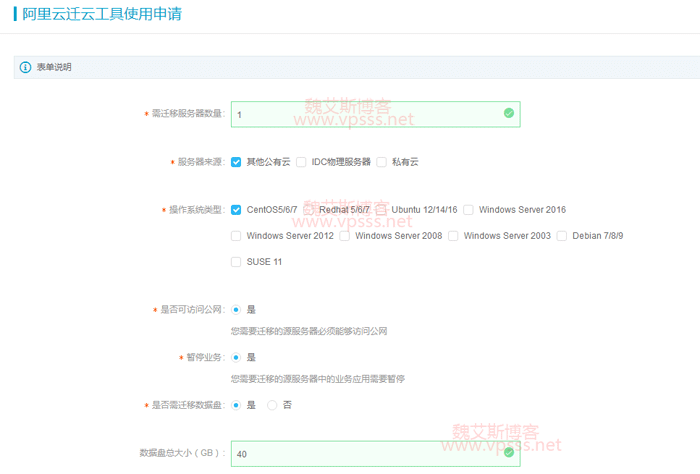Click the 需迁移服务器数量 input field
Viewport: 700px width, 474px height.
(365, 115)
